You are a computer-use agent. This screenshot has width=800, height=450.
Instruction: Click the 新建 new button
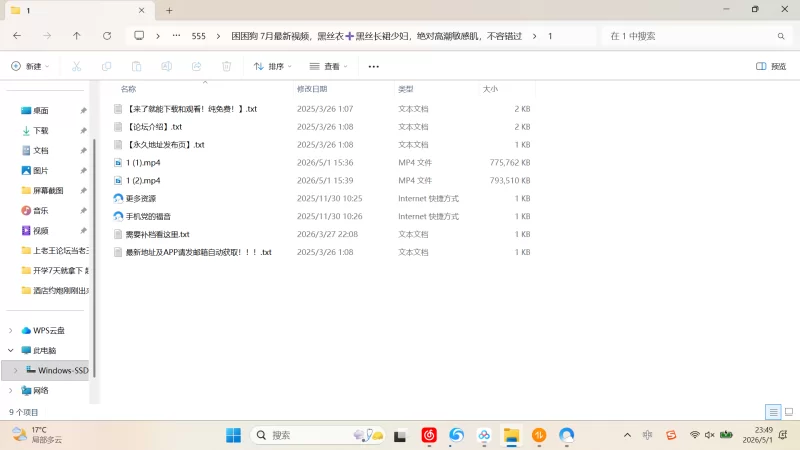(30, 66)
